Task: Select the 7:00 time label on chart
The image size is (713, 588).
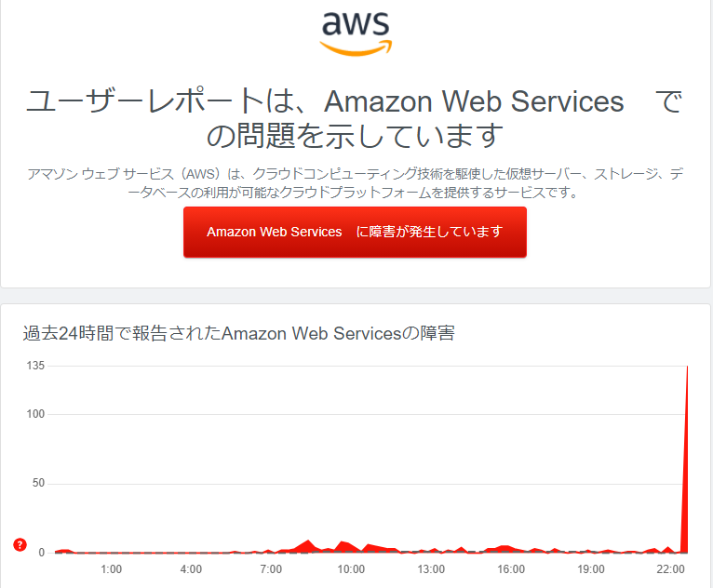Action: point(271,568)
